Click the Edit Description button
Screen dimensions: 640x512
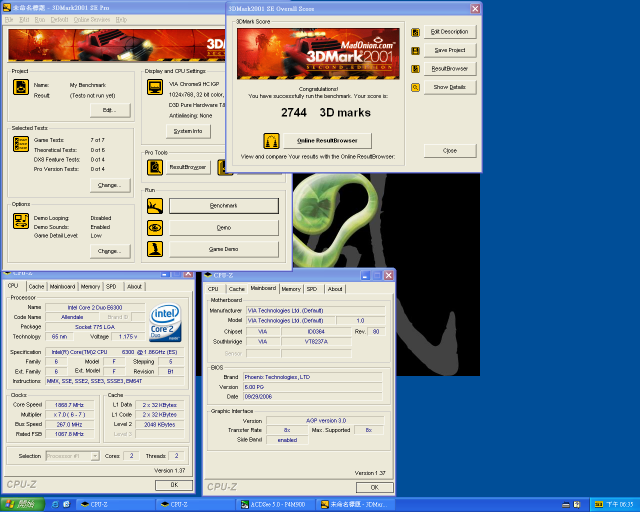tap(450, 32)
